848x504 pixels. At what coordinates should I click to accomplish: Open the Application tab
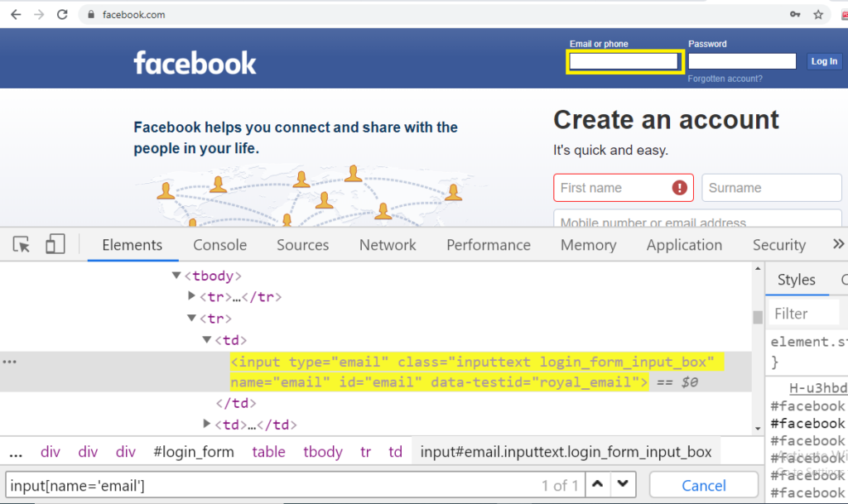click(684, 245)
